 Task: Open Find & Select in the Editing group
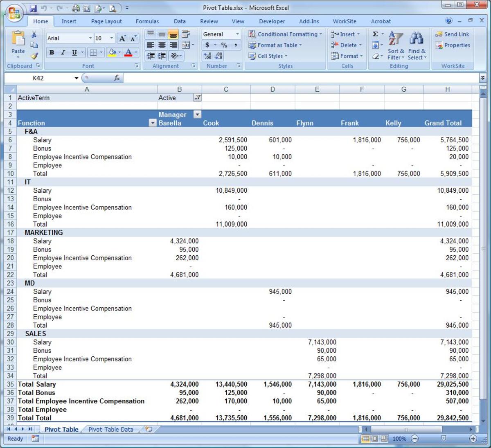(x=417, y=45)
